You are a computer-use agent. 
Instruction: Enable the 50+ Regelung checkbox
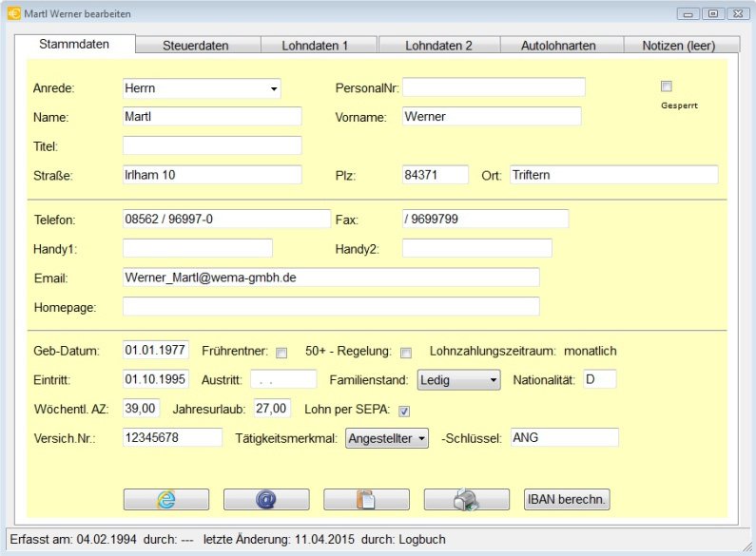point(406,354)
